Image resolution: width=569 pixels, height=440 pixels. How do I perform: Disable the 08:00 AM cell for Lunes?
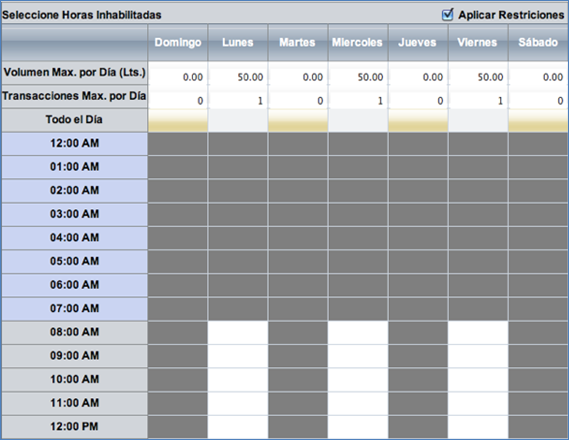tap(238, 333)
